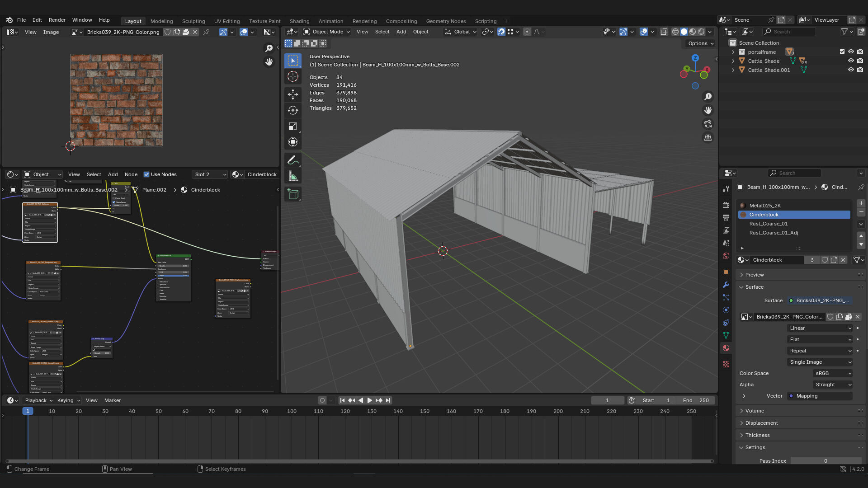Open the Linear interpolation dropdown
Image resolution: width=868 pixels, height=488 pixels.
(x=820, y=328)
